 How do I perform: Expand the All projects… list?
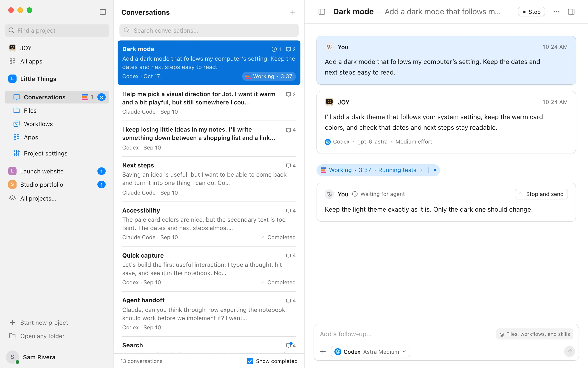57,198
